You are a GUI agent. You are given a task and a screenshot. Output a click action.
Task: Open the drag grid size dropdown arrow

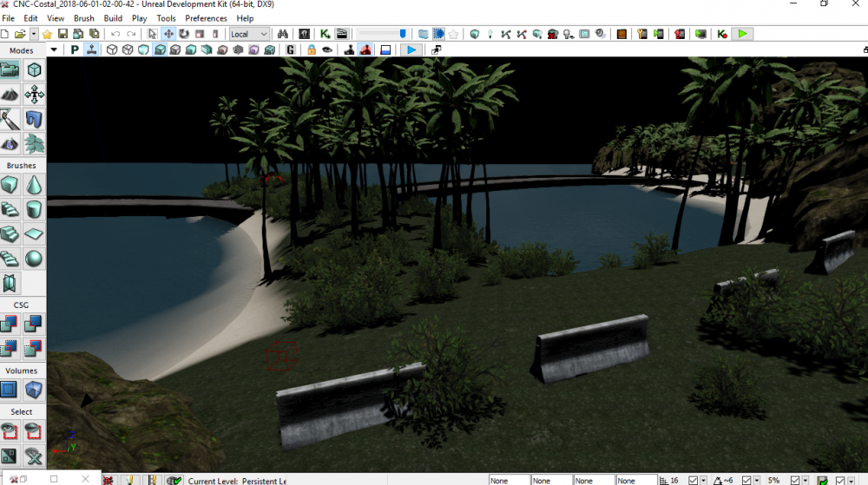pyautogui.click(x=703, y=481)
